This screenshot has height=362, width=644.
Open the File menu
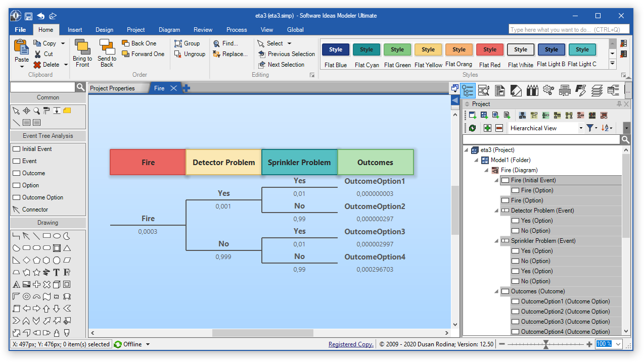pos(20,30)
